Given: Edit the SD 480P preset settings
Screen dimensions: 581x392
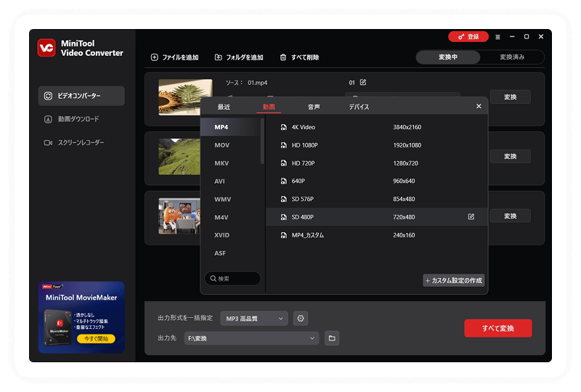Looking at the screenshot, I should [x=471, y=217].
